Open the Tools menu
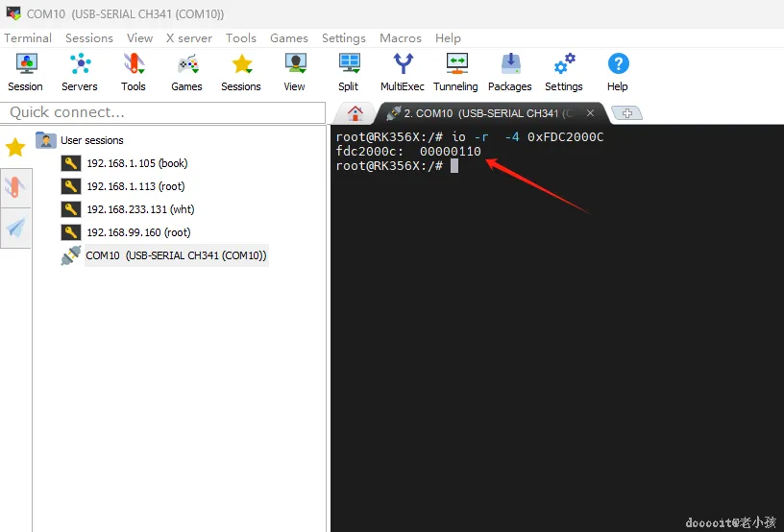 pos(240,38)
